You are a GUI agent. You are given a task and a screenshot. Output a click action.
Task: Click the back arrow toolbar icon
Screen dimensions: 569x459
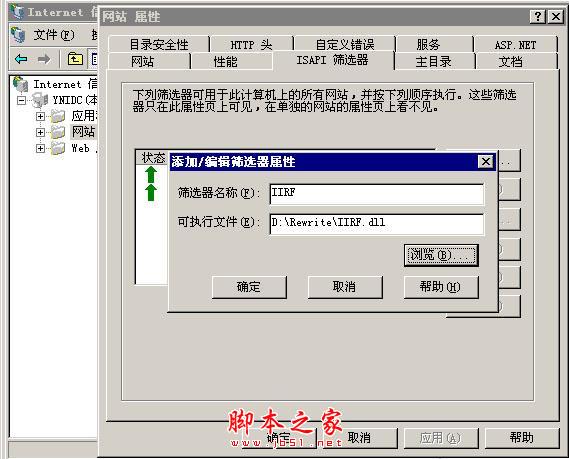coord(21,59)
